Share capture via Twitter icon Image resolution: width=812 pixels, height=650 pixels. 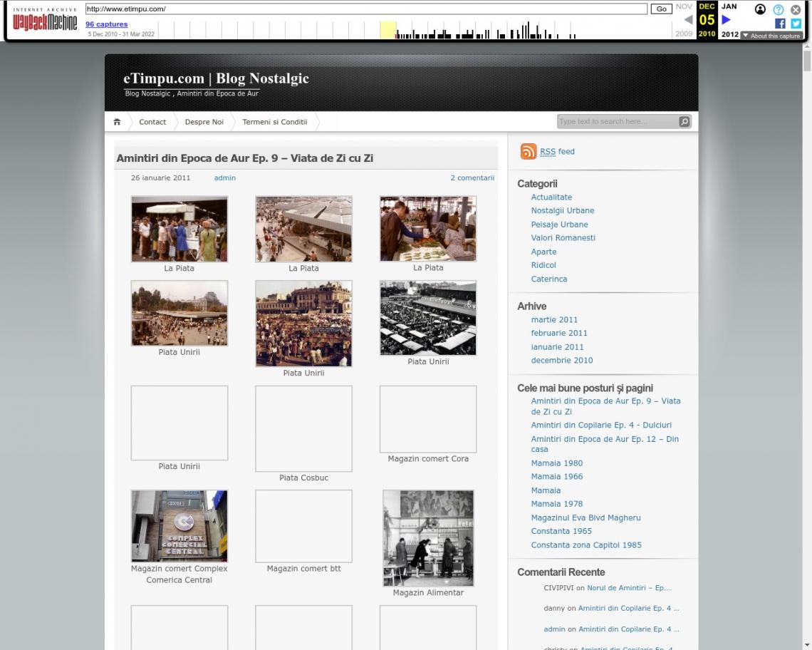(x=796, y=24)
